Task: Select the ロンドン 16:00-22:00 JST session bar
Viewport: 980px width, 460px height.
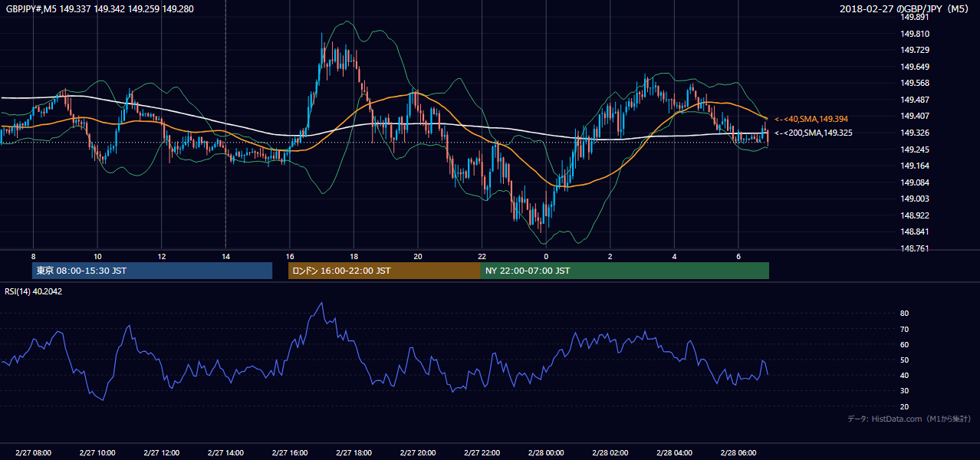Action: [384, 271]
